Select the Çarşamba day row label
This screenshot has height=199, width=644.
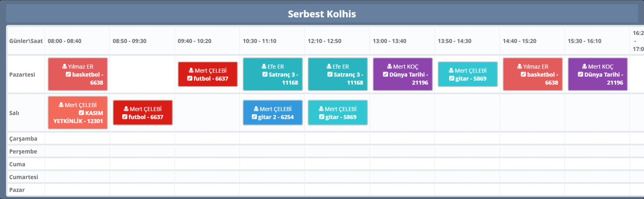click(23, 139)
